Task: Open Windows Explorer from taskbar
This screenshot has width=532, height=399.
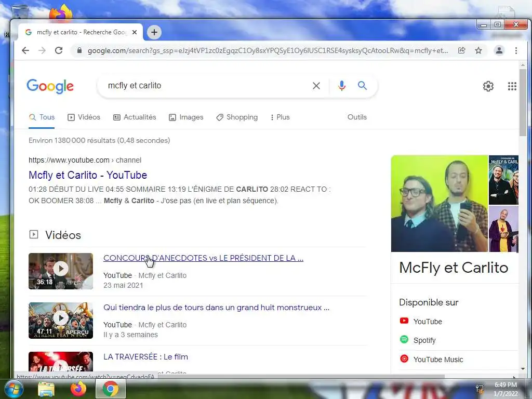Action: 46,389
